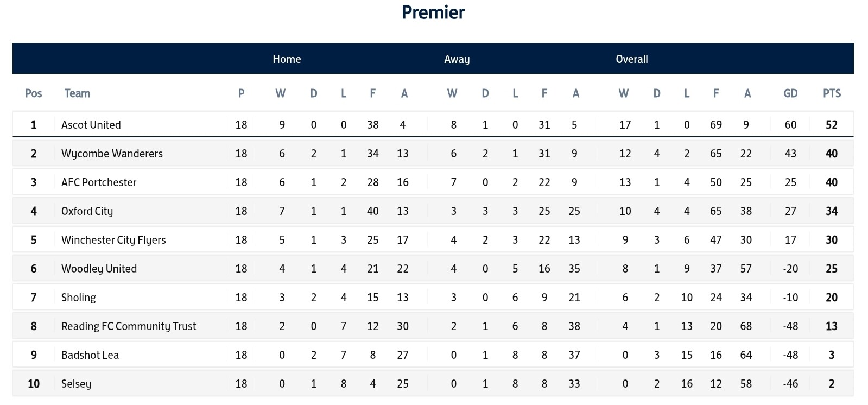This screenshot has height=405, width=868.
Task: Select Woodley United in standings
Action: (99, 269)
